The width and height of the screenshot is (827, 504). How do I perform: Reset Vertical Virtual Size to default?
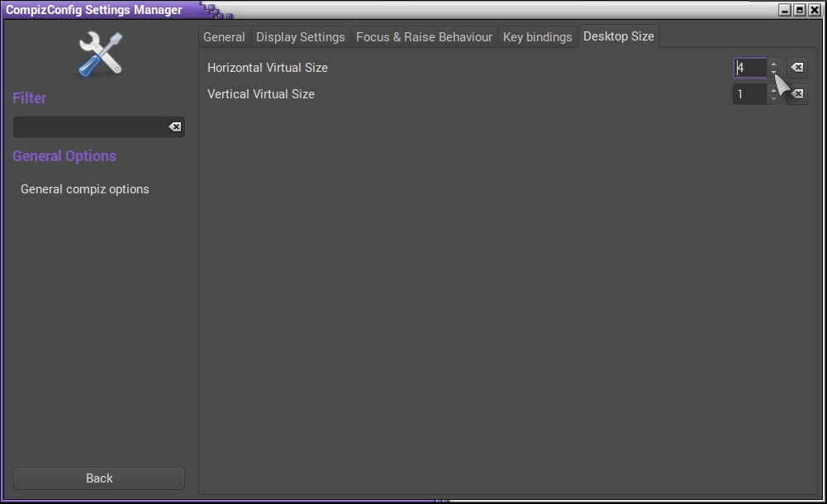point(798,94)
